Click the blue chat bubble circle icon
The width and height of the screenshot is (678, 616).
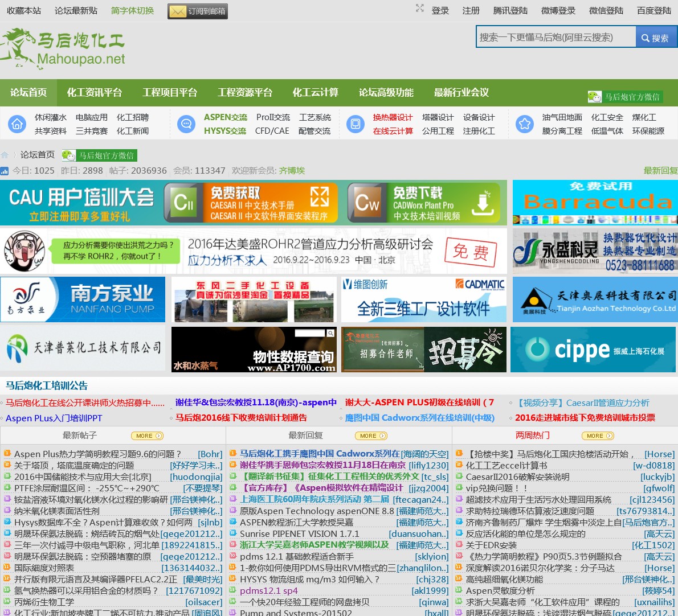click(186, 125)
